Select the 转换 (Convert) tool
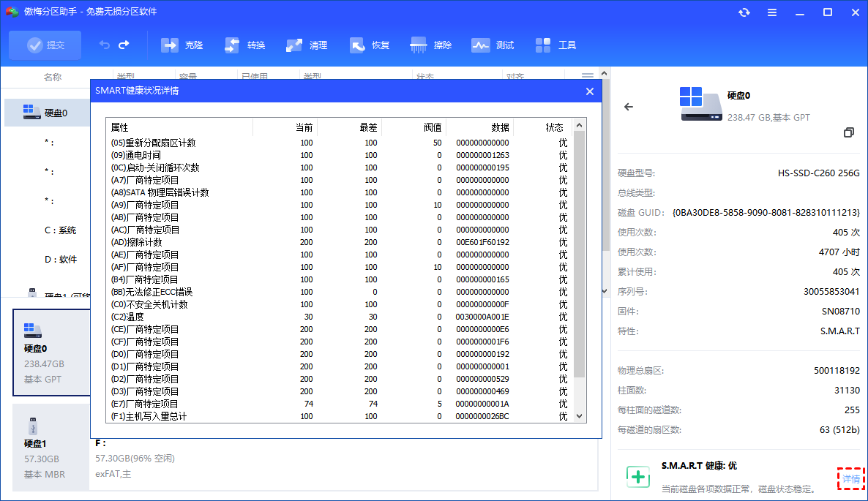868x501 pixels. (244, 45)
